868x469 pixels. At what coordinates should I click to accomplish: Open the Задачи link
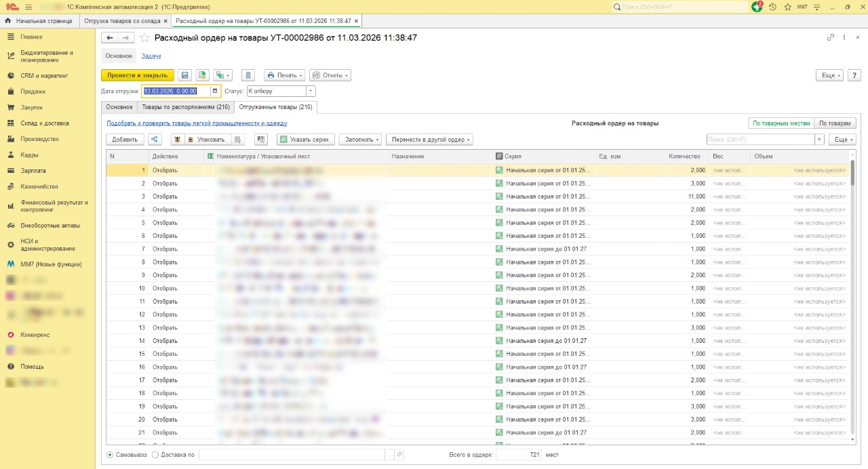151,56
